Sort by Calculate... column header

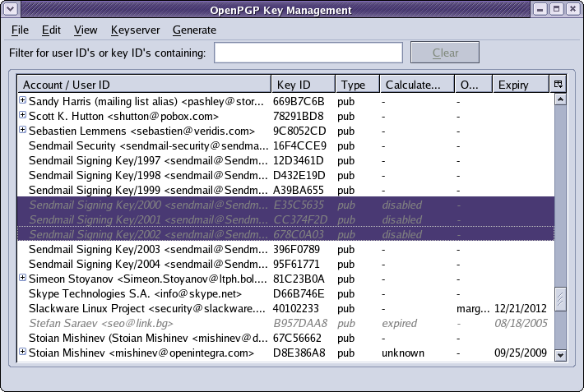click(x=417, y=85)
